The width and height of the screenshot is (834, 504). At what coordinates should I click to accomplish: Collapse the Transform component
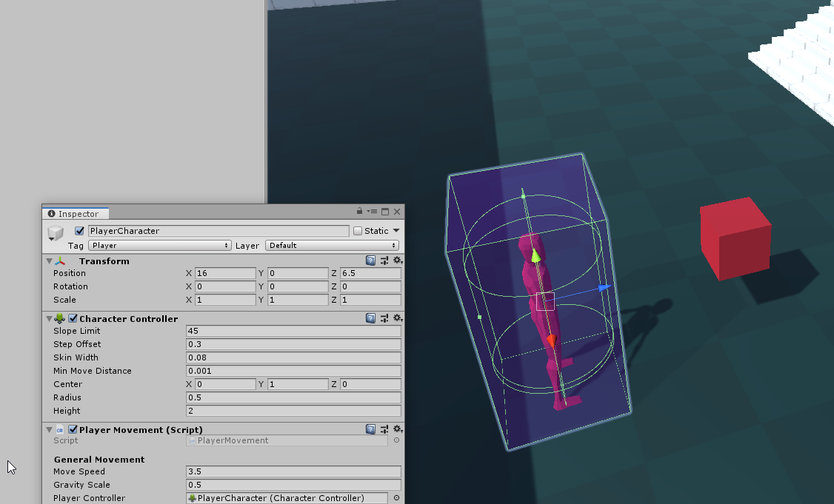[x=49, y=261]
